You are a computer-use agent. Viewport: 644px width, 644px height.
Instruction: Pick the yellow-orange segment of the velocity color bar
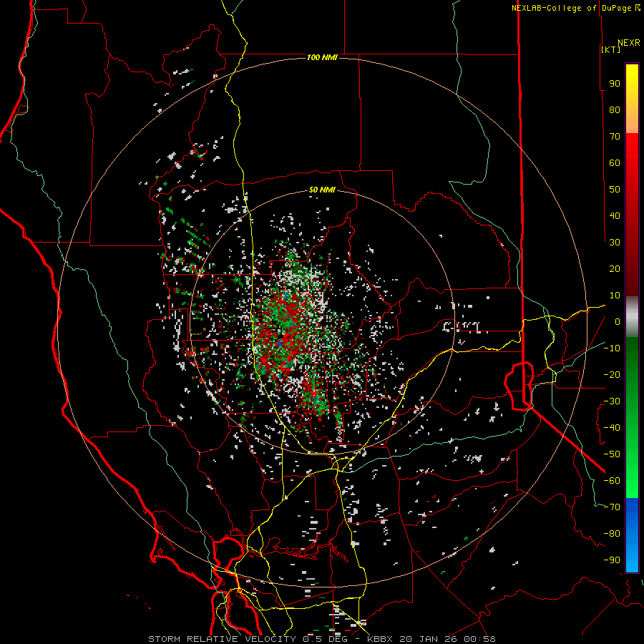point(632,99)
